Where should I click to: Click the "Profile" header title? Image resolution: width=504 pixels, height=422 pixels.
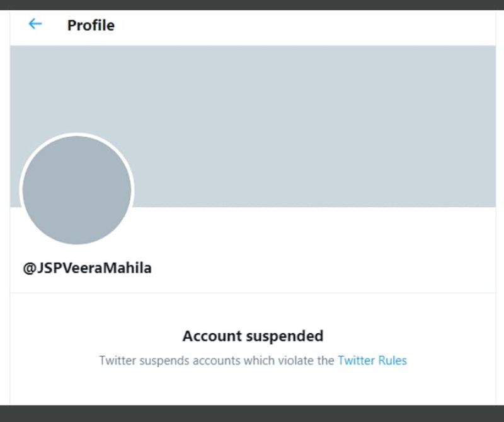pos(91,25)
